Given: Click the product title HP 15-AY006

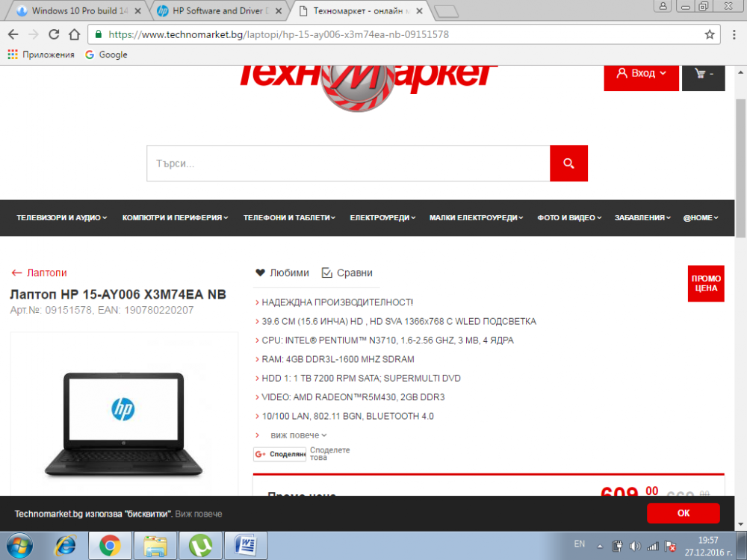Looking at the screenshot, I should click(x=118, y=294).
